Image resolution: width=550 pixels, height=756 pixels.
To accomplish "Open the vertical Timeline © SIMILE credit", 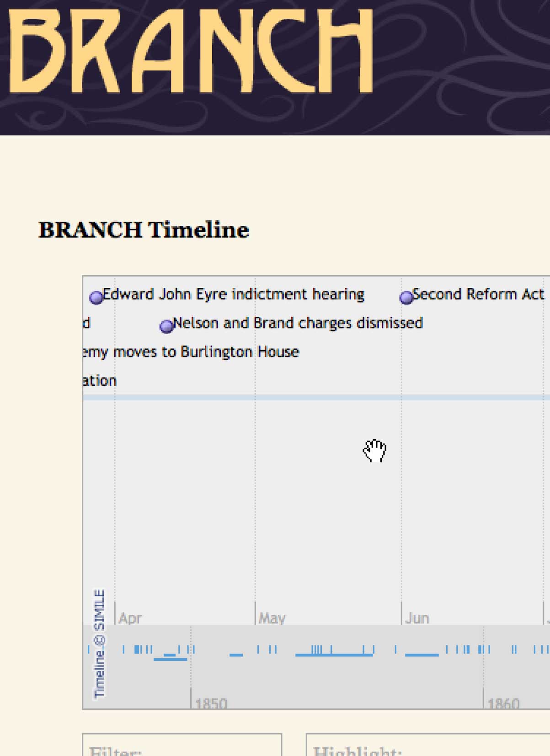I will point(99,644).
